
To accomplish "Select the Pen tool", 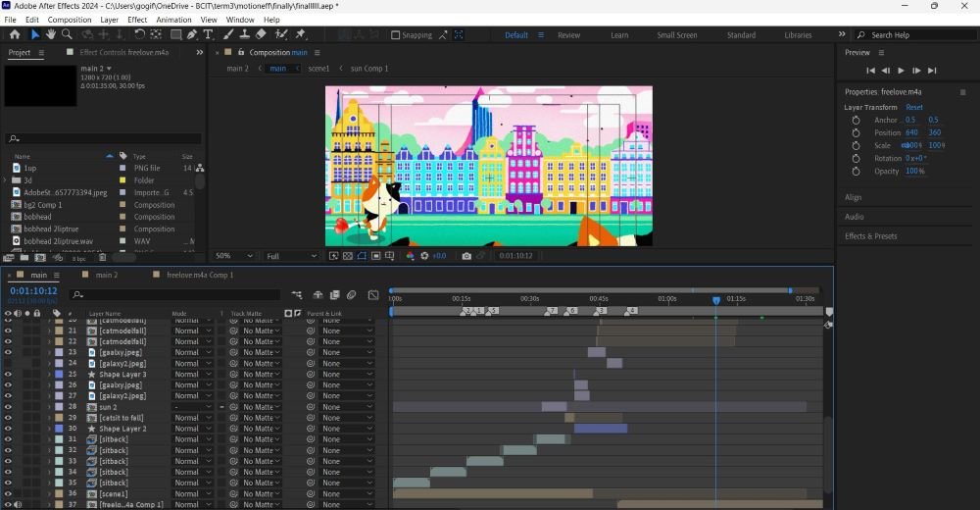I will click(x=193, y=34).
